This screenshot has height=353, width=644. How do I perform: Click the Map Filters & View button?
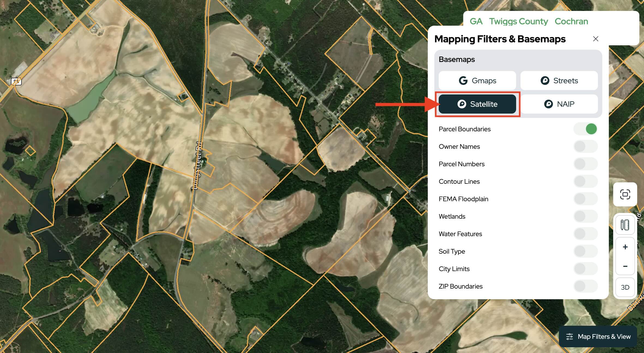(598, 336)
